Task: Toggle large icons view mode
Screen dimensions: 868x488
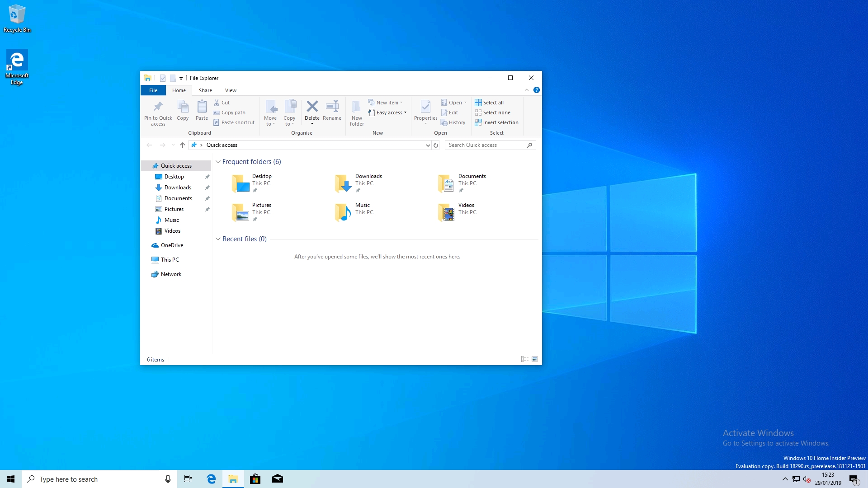Action: [535, 359]
